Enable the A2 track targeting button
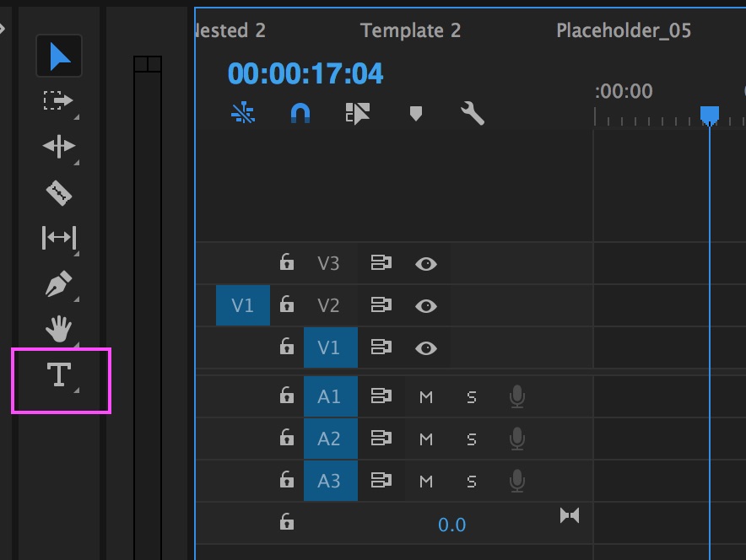This screenshot has width=746, height=560. coord(330,439)
